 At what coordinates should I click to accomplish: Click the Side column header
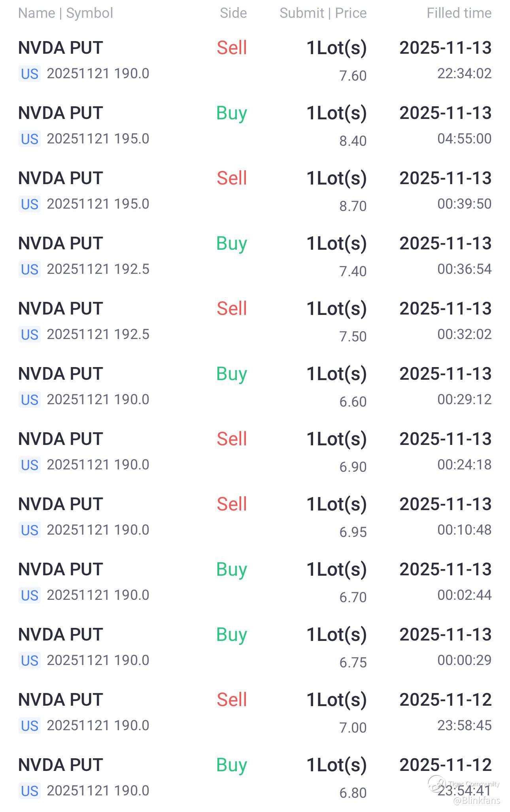tap(233, 13)
